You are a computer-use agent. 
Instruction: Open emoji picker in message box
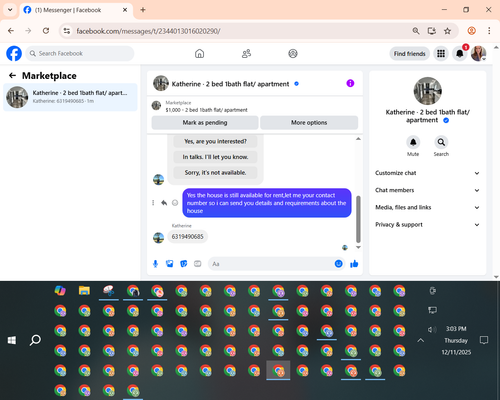(338, 264)
